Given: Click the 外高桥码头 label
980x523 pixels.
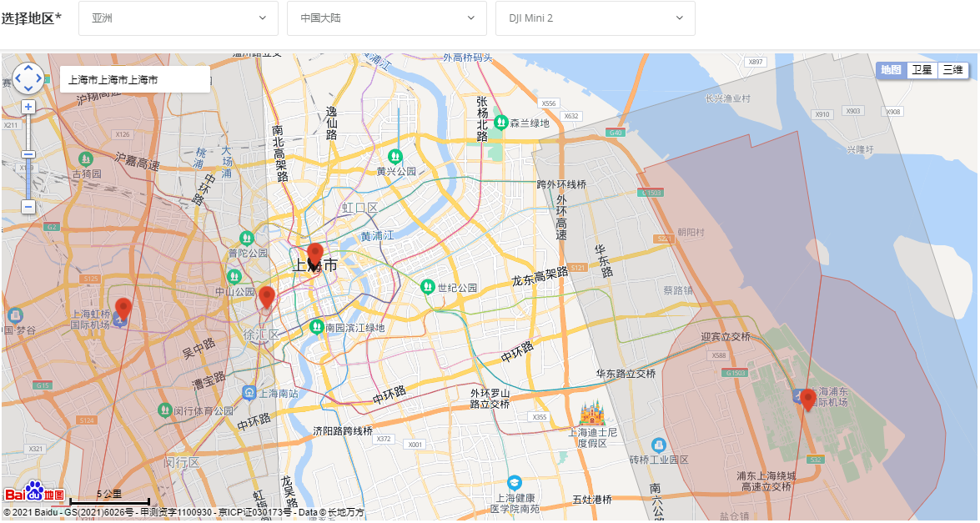Looking at the screenshot, I should pyautogui.click(x=468, y=58).
